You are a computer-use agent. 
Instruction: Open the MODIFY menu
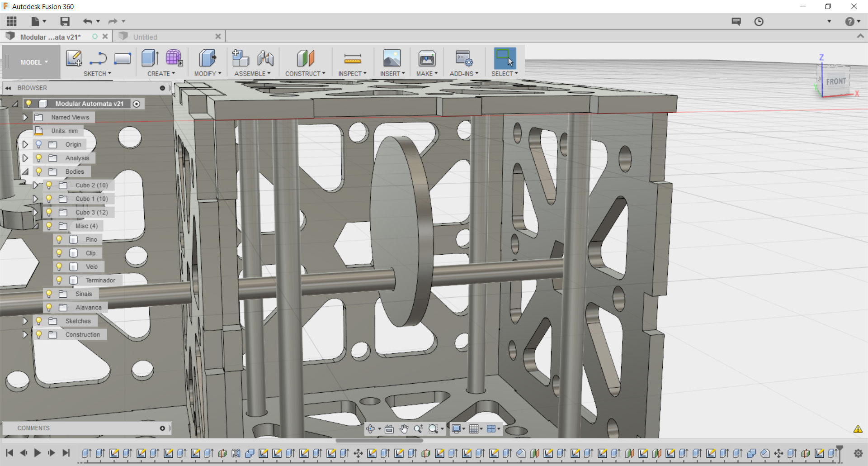click(x=208, y=74)
